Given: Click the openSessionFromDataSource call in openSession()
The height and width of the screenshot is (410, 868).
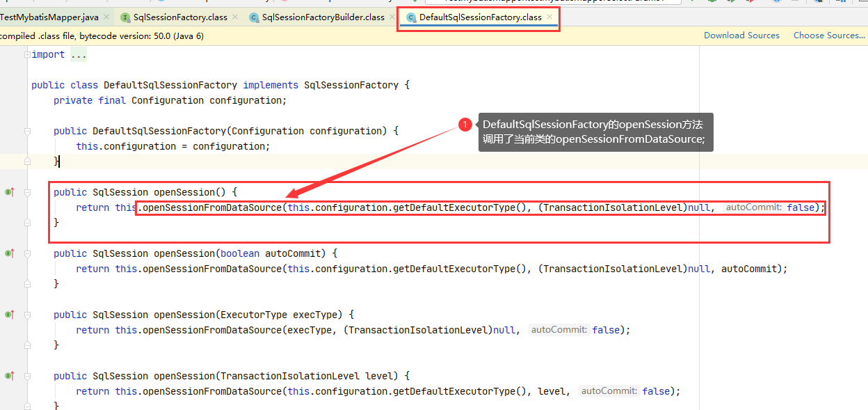Looking at the screenshot, I should pyautogui.click(x=212, y=207).
